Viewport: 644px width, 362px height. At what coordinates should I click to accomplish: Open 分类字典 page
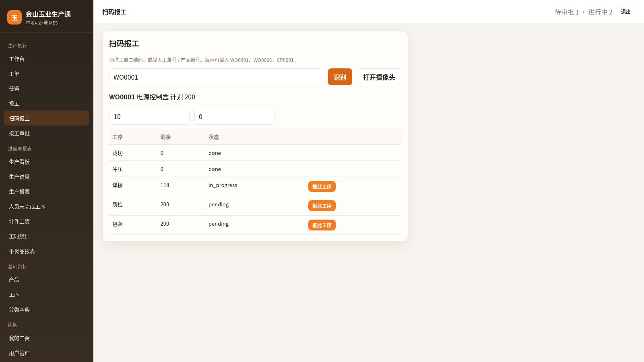point(47,310)
